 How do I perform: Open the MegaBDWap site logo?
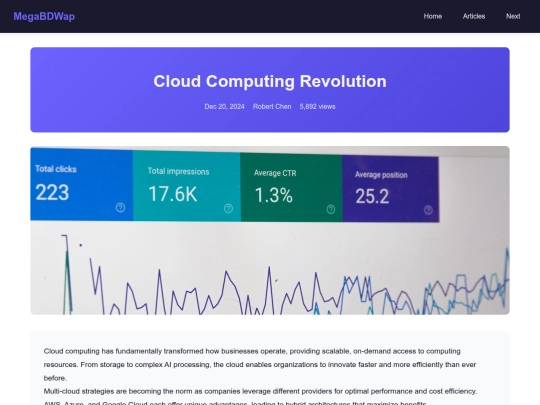pyautogui.click(x=44, y=16)
